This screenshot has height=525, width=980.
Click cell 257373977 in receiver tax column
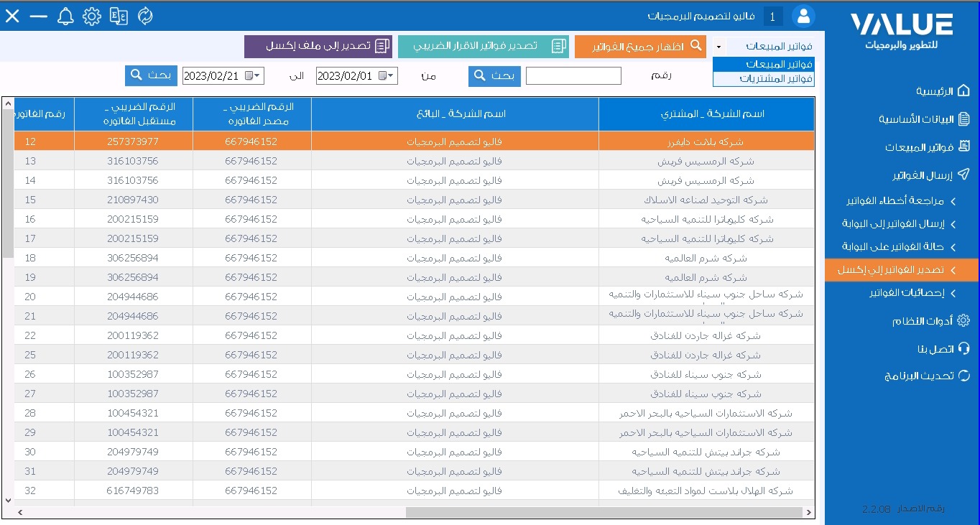tap(132, 141)
